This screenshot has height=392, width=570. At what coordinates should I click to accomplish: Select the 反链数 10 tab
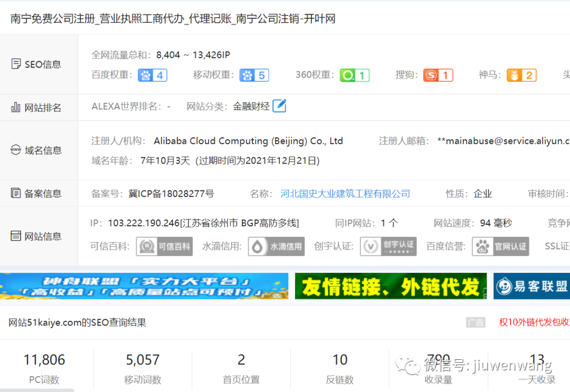(340, 368)
